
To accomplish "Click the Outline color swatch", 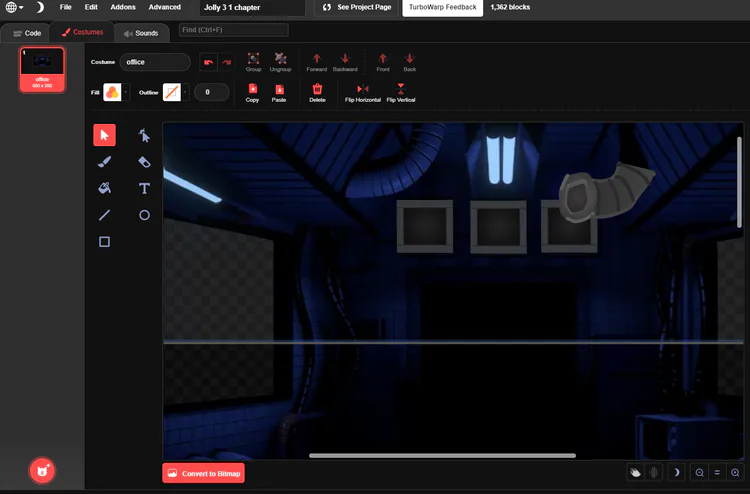I will [172, 92].
